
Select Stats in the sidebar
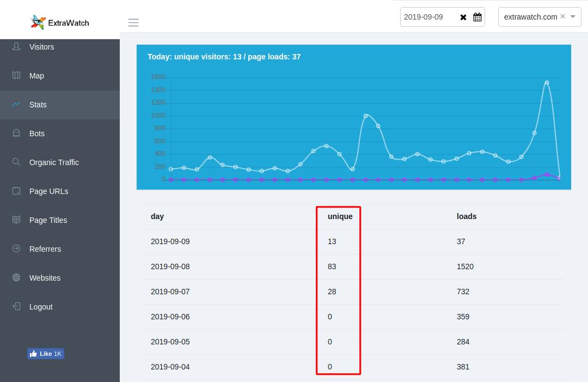[x=38, y=105]
